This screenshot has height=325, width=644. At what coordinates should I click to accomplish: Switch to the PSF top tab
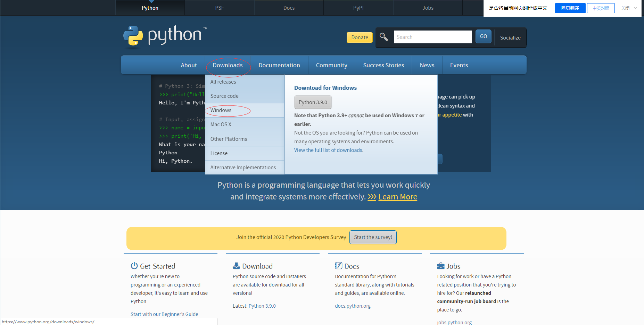coord(220,8)
